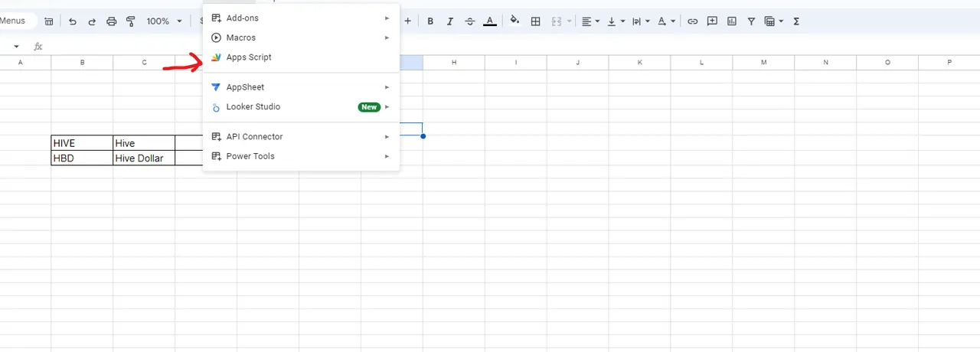Click the Add-ons grid-plus icon
Screen dimensions: 980x352
(x=216, y=18)
